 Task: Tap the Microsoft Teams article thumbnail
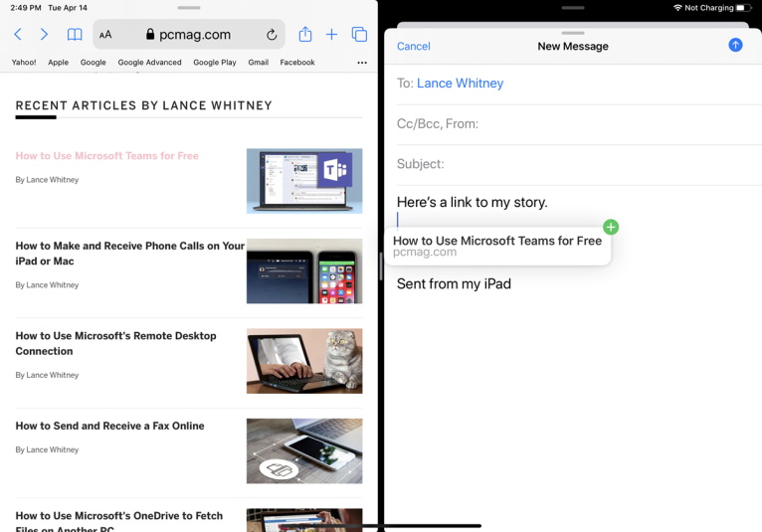[x=304, y=181]
